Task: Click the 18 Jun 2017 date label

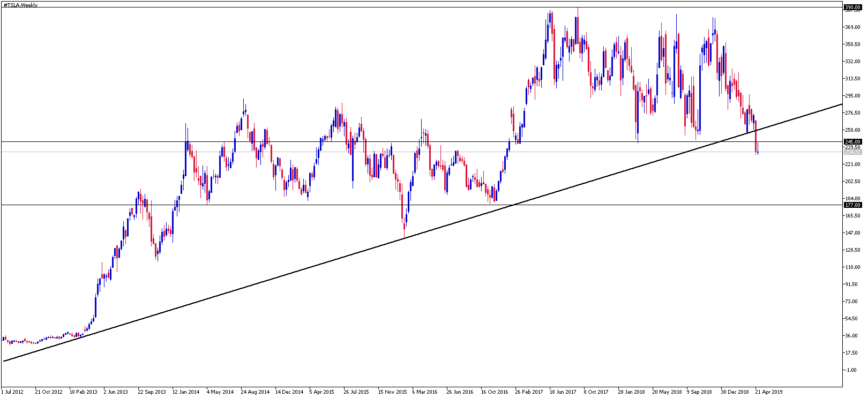Action: click(x=563, y=392)
